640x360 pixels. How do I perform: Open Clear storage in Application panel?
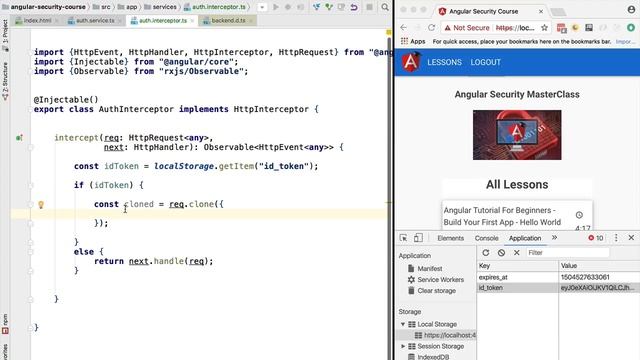pos(431,291)
